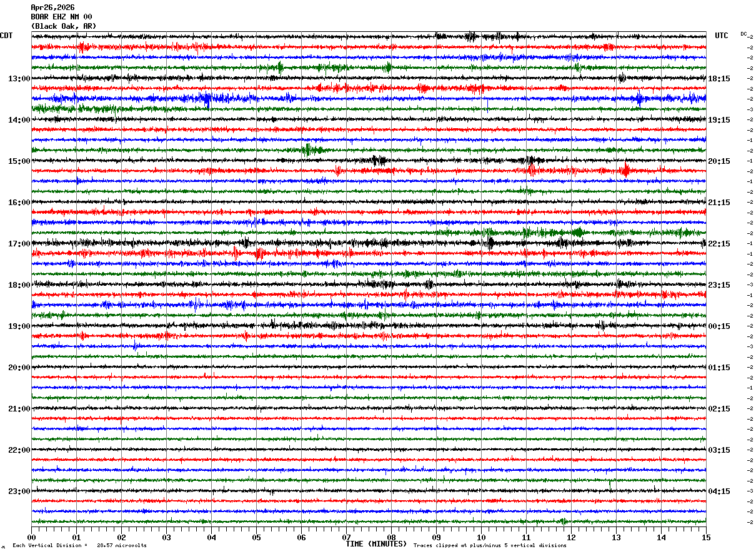Viewport: 756px width, 554px height.
Task: Click the 23:15 UTC time label
Action: click(719, 285)
